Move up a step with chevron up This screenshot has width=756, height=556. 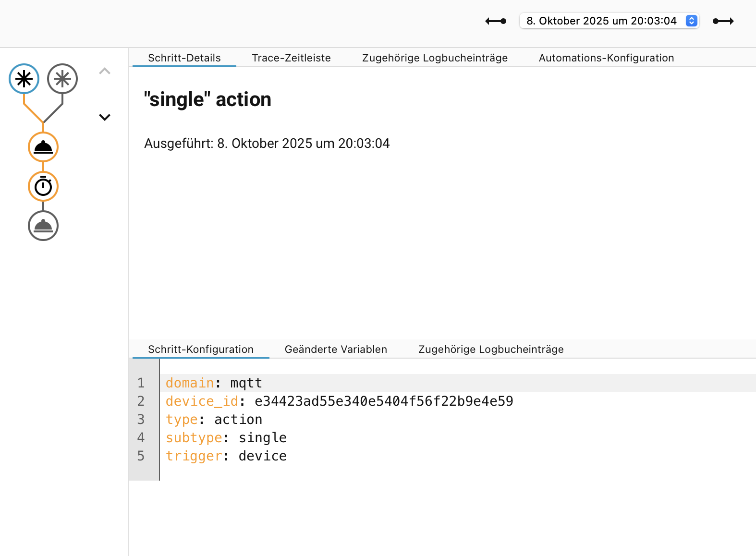pyautogui.click(x=105, y=71)
